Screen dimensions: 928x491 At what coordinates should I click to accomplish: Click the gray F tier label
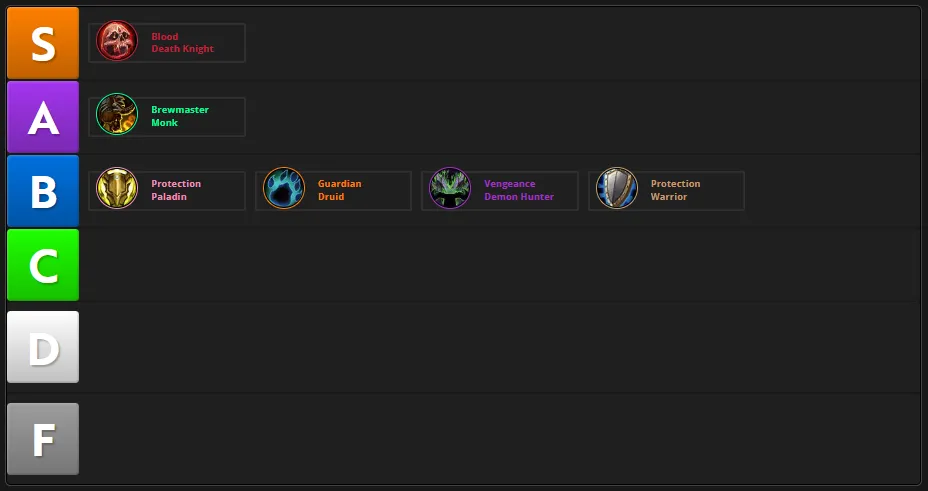(43, 439)
